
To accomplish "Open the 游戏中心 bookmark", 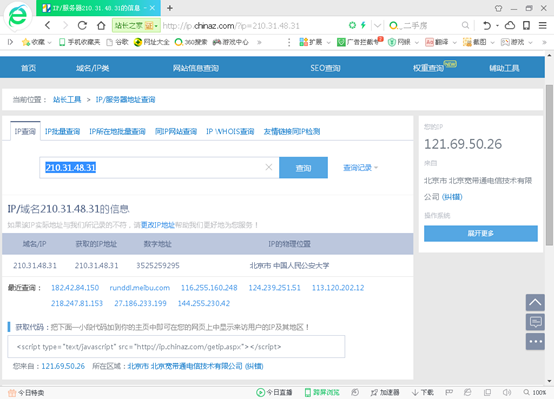I will coord(231,42).
